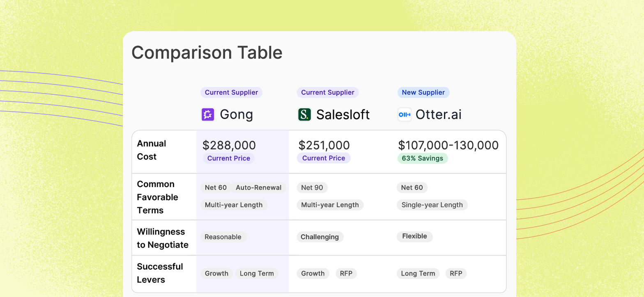This screenshot has height=297, width=644.
Task: Click the Current Price tag under $288,000
Action: tap(228, 158)
